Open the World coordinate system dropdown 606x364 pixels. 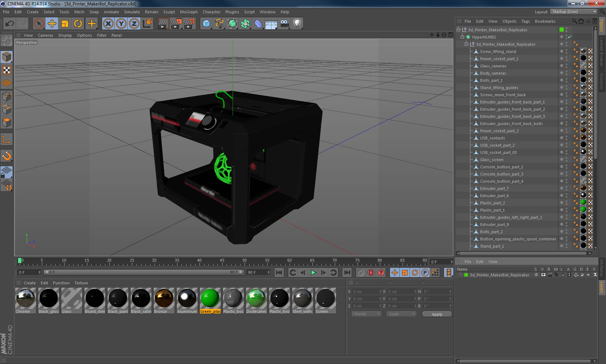tap(366, 314)
